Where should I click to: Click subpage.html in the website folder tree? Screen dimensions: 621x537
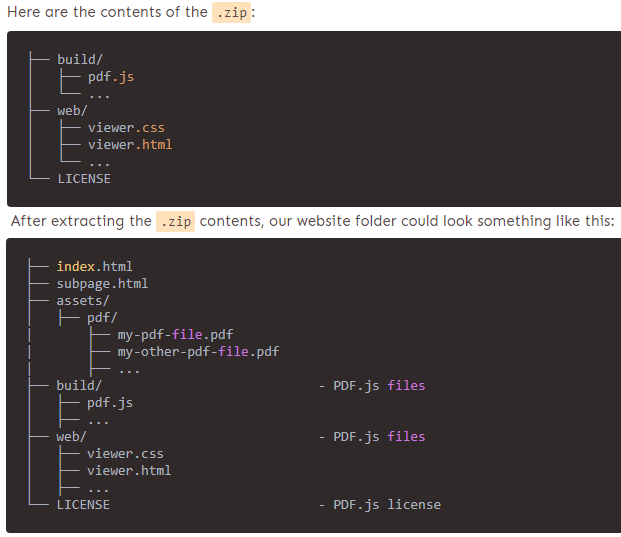pos(102,284)
